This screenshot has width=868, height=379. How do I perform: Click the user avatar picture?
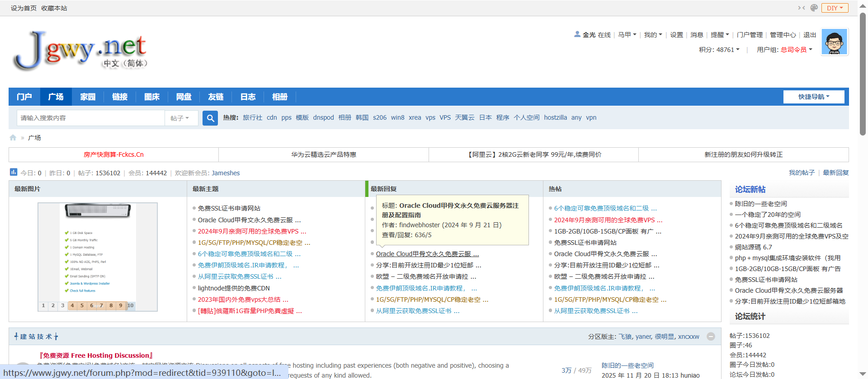(834, 42)
